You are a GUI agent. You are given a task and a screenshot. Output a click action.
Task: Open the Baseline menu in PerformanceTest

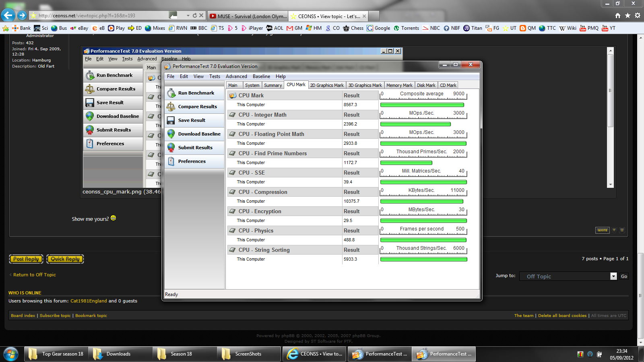point(261,76)
